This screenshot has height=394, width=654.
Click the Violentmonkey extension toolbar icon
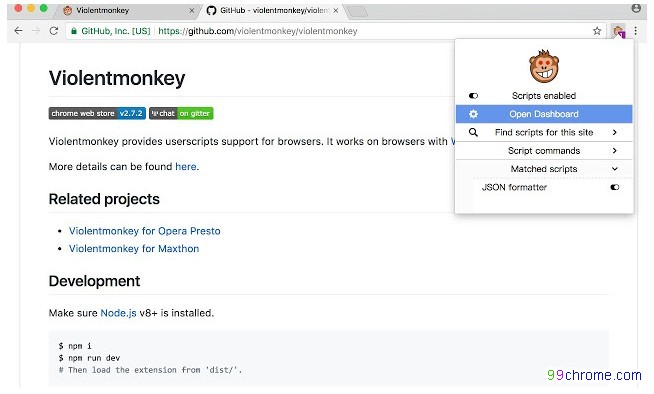point(619,31)
